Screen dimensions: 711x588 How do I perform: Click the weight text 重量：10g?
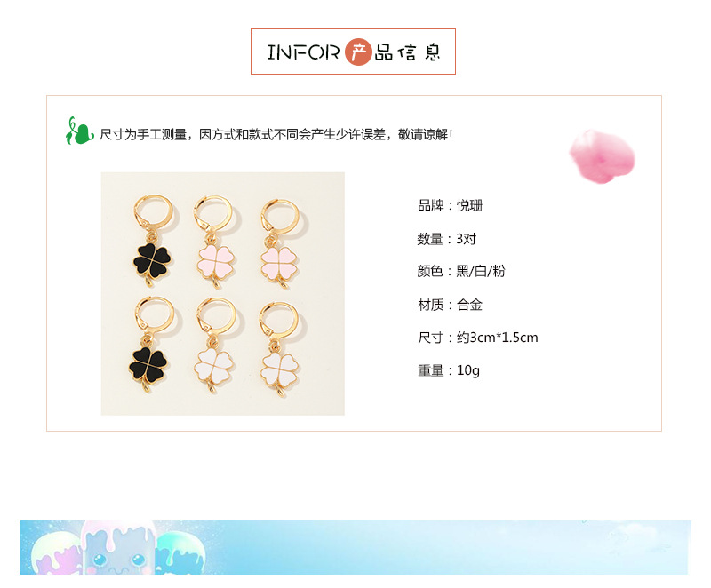pos(449,370)
